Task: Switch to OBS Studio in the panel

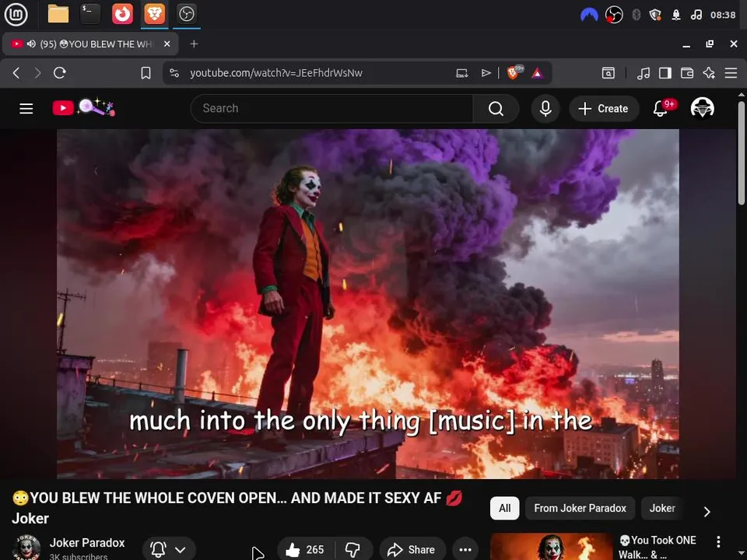Action: [186, 14]
